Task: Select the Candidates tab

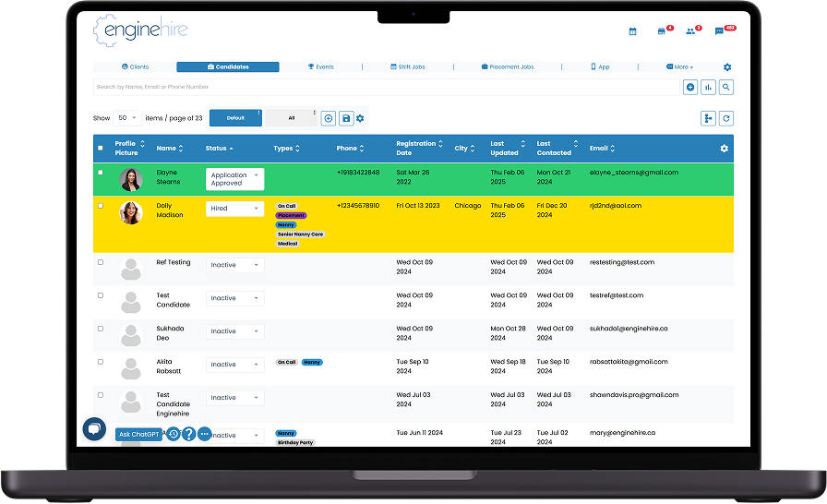Action: point(228,67)
